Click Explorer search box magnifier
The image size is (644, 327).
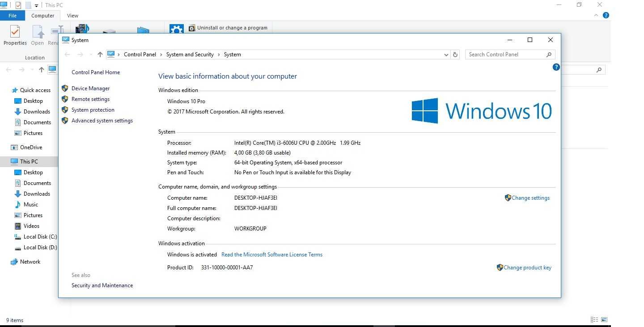(599, 70)
